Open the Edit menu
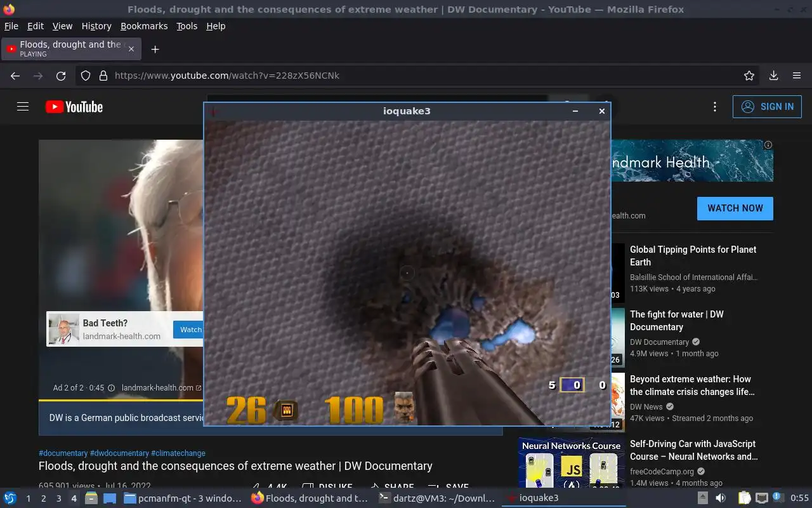The image size is (812, 508). (x=36, y=26)
